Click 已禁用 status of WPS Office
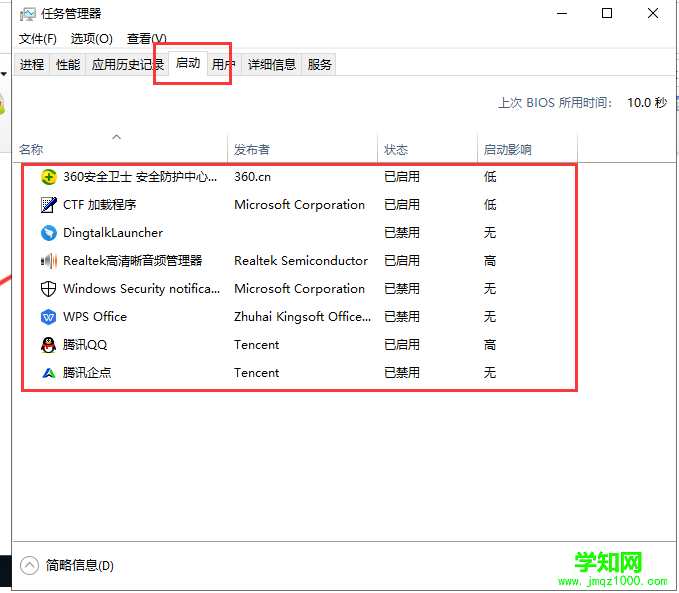Image resolution: width=679 pixels, height=593 pixels. 402,317
